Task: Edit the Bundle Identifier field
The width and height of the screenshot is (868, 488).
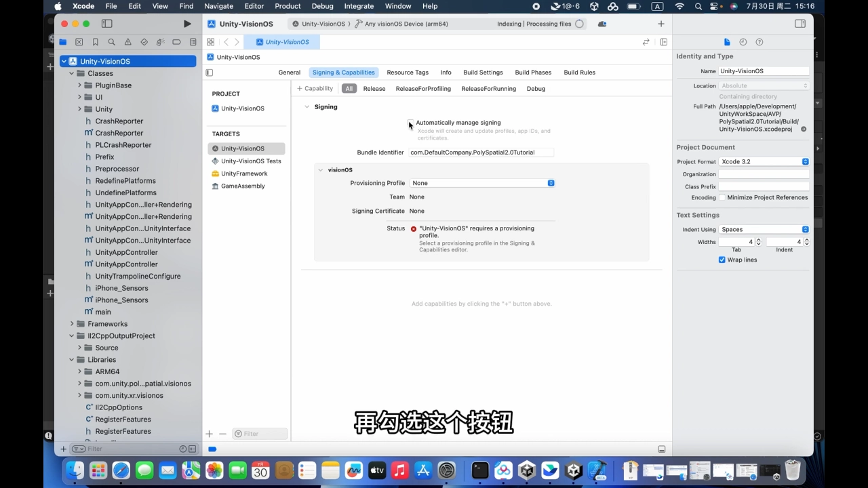Action: (481, 152)
